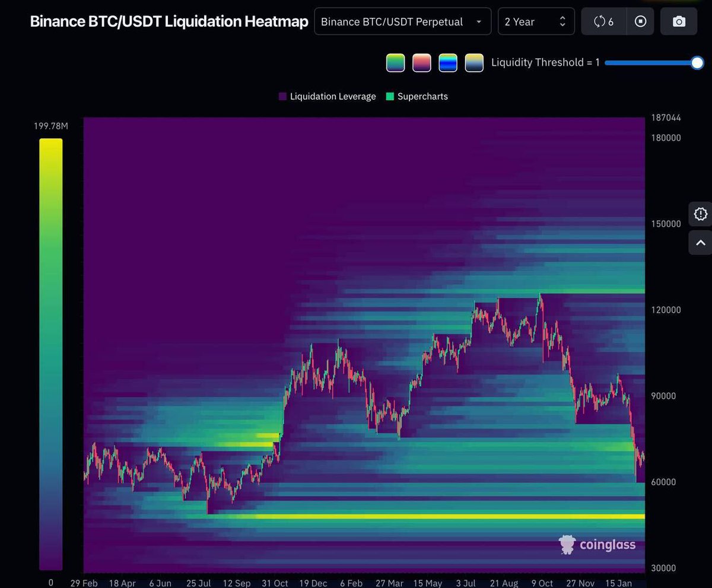Select the yellow-black heatmap color scheme
The image size is (712, 588).
[474, 62]
